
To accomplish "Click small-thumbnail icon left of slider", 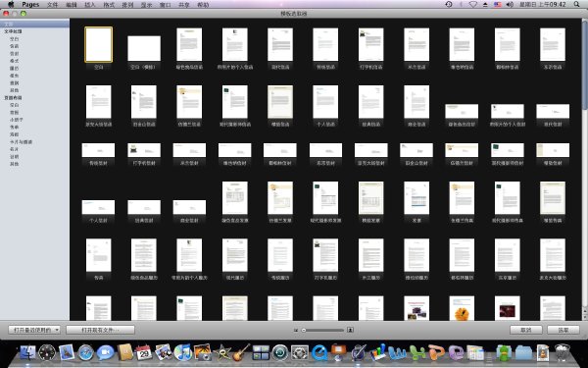I will (296, 330).
